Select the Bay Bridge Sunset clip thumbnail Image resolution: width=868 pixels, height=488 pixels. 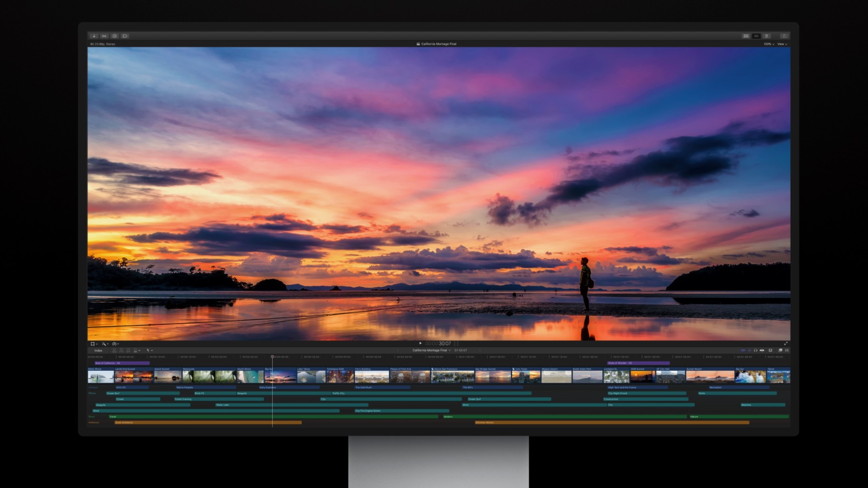coord(492,376)
